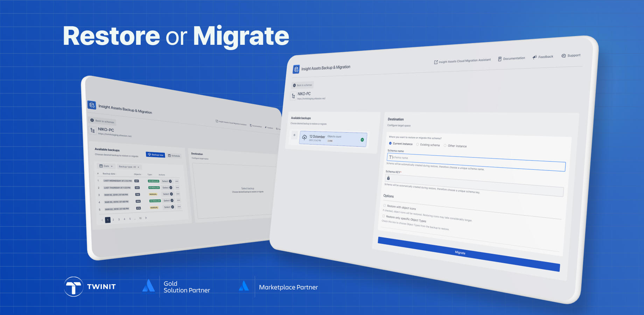Click the app logo icon on the left tablet
This screenshot has height=315, width=644.
(92, 105)
